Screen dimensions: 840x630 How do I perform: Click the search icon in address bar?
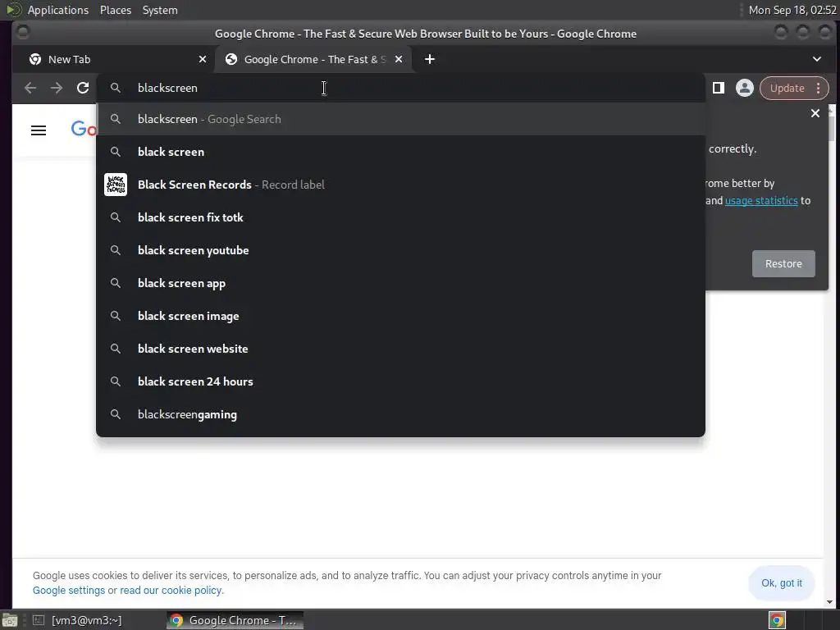click(x=115, y=88)
